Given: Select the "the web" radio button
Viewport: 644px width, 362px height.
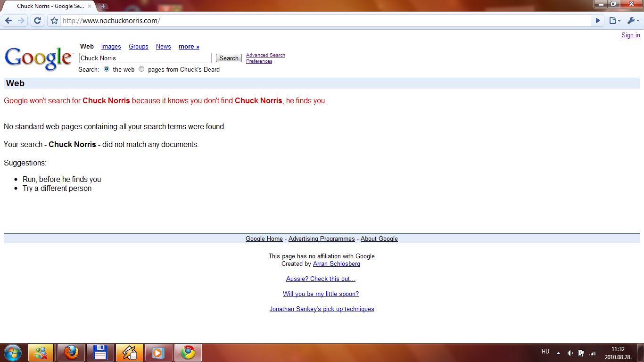Looking at the screenshot, I should (107, 69).
